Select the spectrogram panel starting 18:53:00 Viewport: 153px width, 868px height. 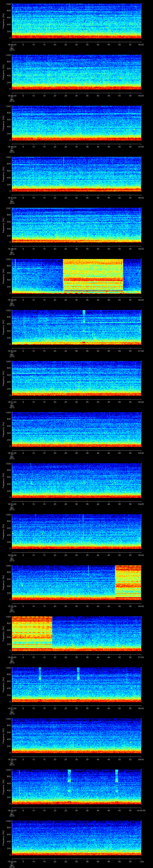77,480
